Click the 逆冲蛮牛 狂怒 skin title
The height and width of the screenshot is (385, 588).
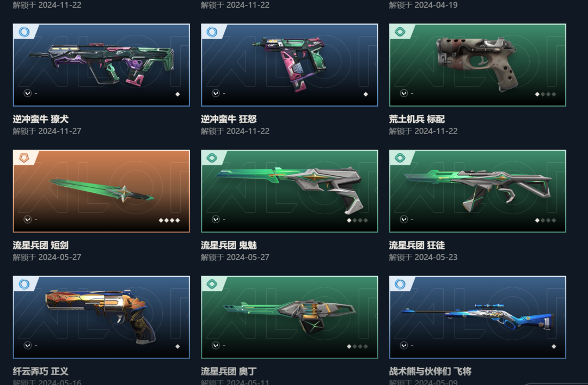[229, 119]
